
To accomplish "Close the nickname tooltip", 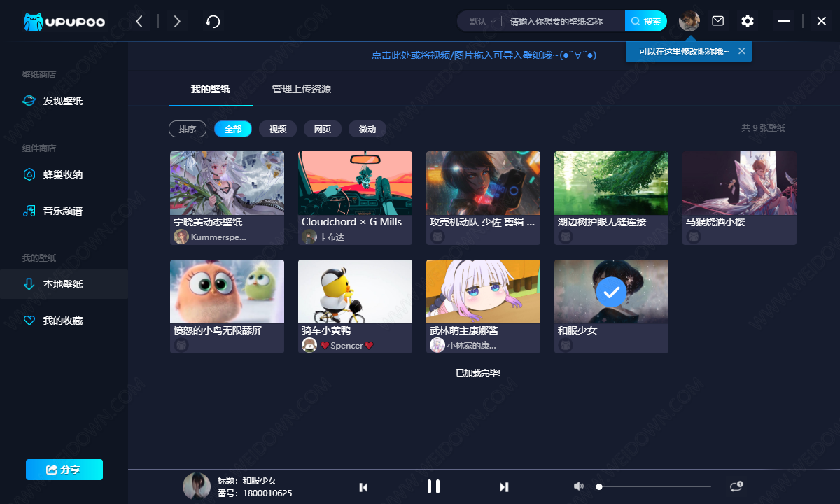I will 741,51.
